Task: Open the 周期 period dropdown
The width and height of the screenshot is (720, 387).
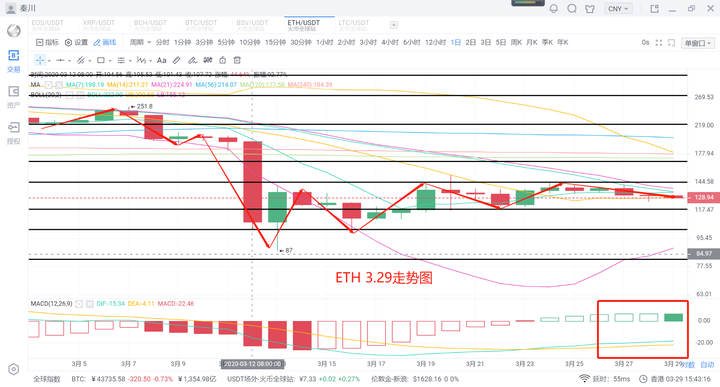Action: click(x=140, y=42)
